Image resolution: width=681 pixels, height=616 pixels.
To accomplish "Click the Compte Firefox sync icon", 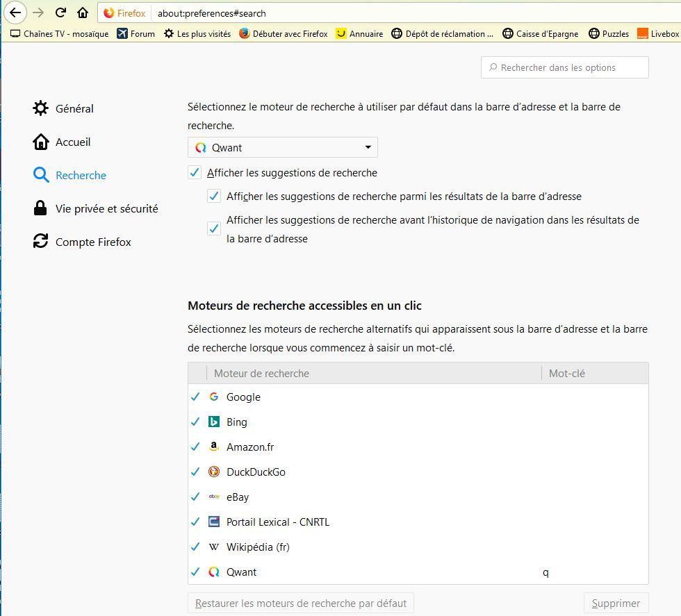I will [x=41, y=242].
